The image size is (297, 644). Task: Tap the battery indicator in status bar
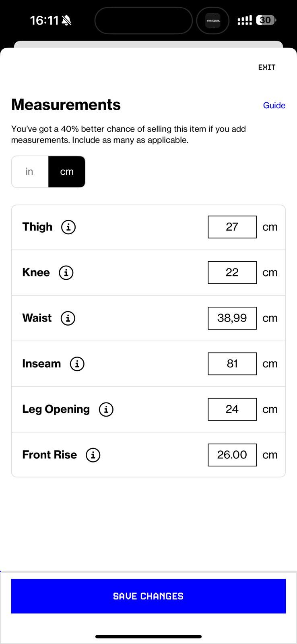(x=266, y=20)
